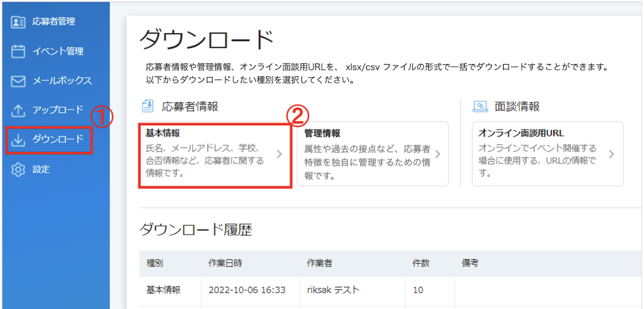The height and width of the screenshot is (309, 644).
Task: Click the 面談情報 laptop icon
Action: click(x=480, y=106)
